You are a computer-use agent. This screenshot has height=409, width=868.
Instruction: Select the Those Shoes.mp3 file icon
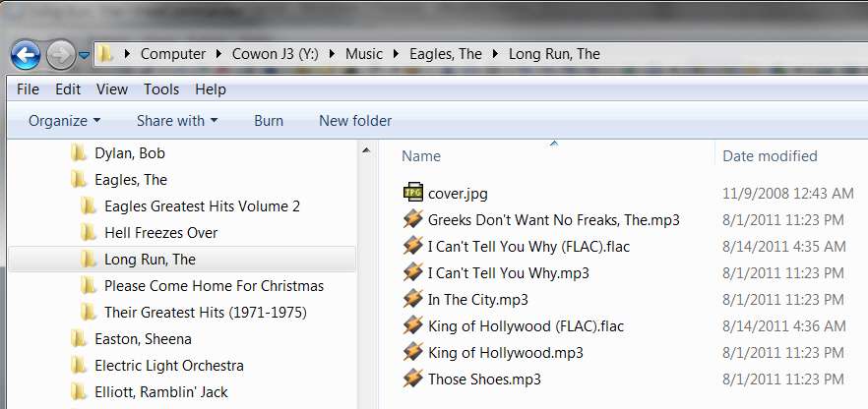pos(413,379)
